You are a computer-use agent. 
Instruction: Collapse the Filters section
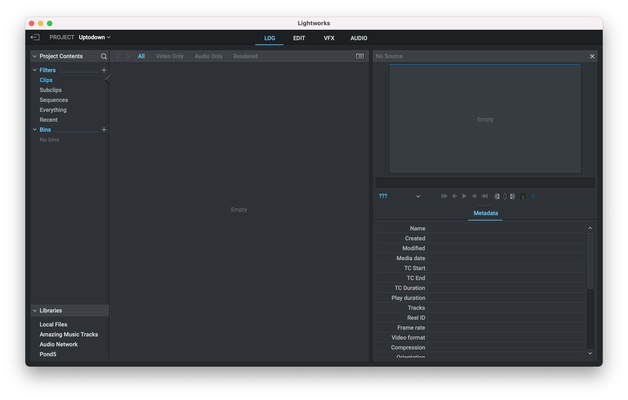point(35,70)
